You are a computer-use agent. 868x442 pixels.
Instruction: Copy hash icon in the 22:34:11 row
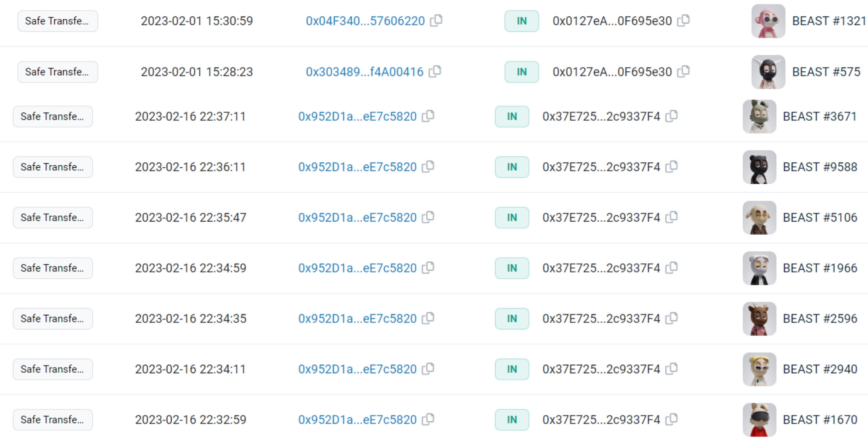tap(428, 368)
